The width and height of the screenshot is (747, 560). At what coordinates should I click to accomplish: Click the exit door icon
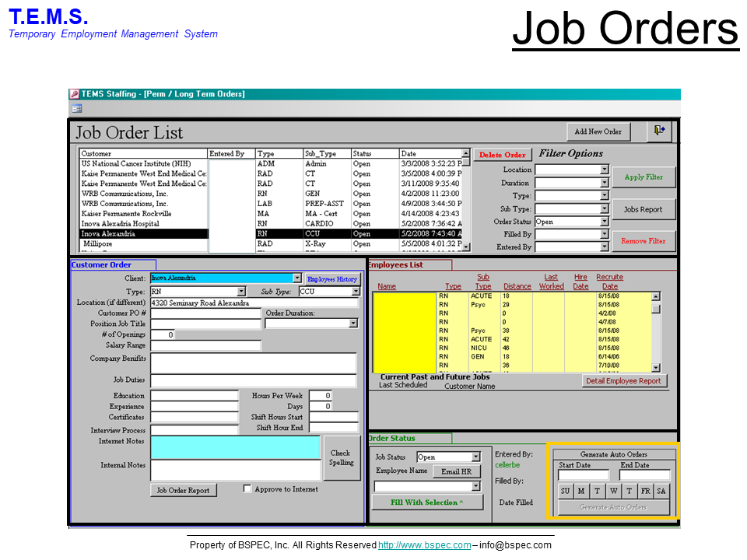(659, 131)
